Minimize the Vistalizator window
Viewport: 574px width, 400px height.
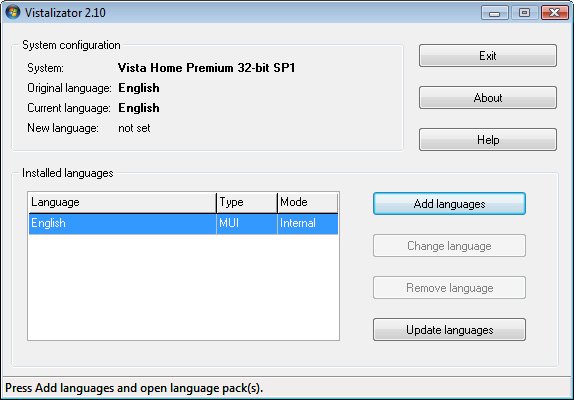pyautogui.click(x=495, y=13)
